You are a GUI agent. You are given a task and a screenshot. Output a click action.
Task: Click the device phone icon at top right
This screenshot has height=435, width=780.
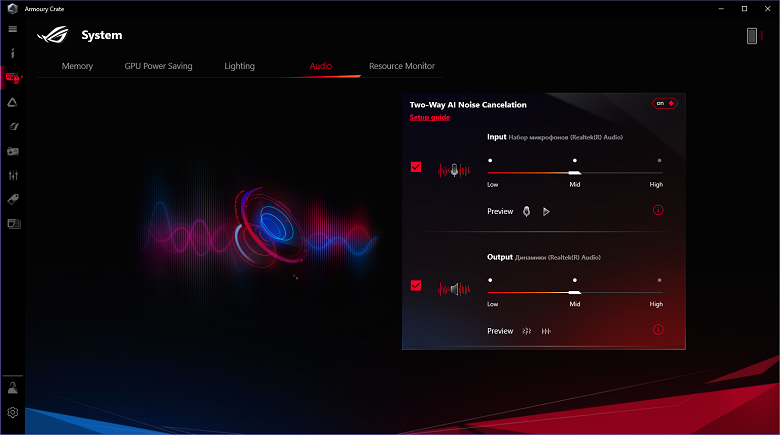pyautogui.click(x=752, y=36)
